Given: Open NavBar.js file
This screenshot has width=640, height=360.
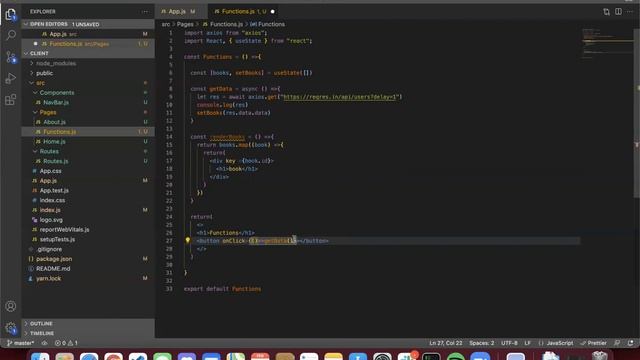Looking at the screenshot, I should point(56,102).
